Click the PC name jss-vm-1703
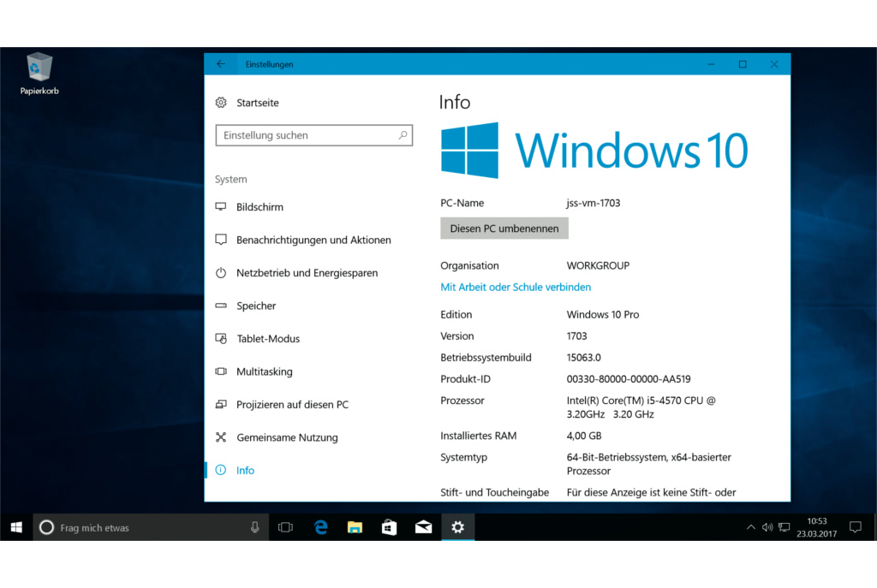The height and width of the screenshot is (588, 877). point(593,203)
